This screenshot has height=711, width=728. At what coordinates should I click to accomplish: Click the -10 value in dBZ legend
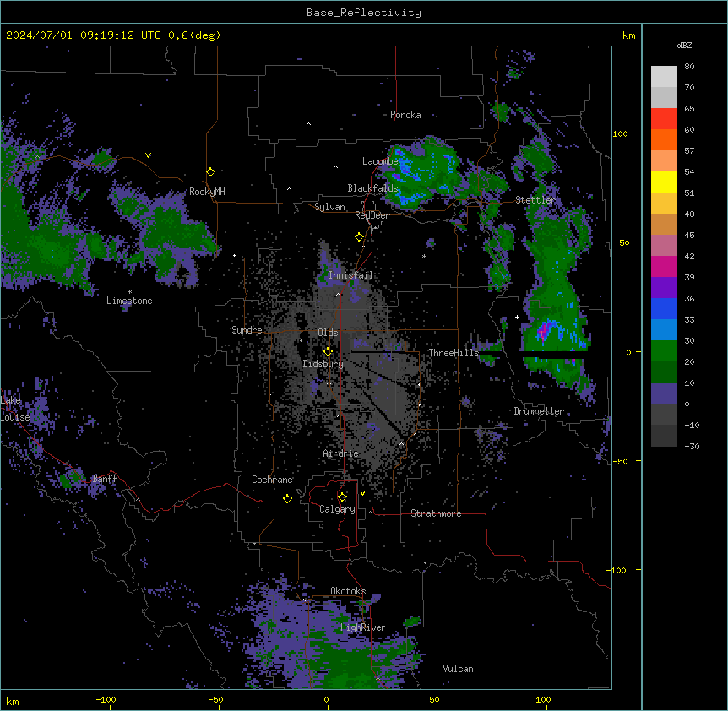coord(692,425)
